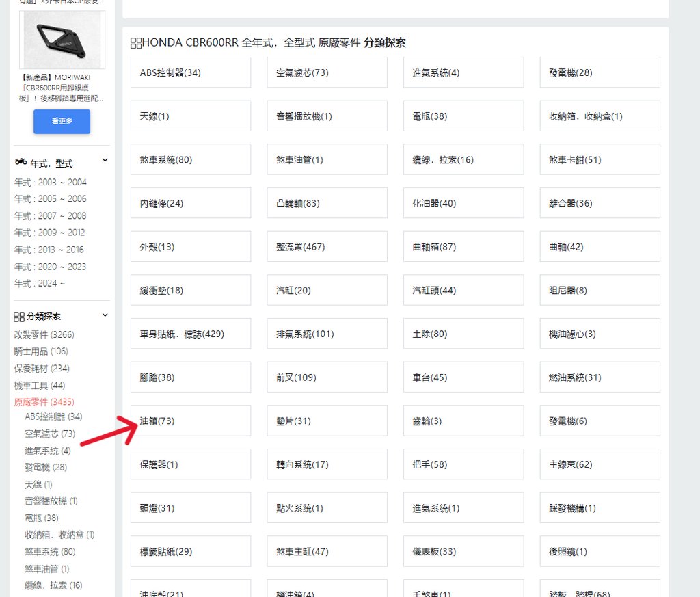Open the 燃油系統(31) category card
The height and width of the screenshot is (597, 700).
click(x=600, y=377)
